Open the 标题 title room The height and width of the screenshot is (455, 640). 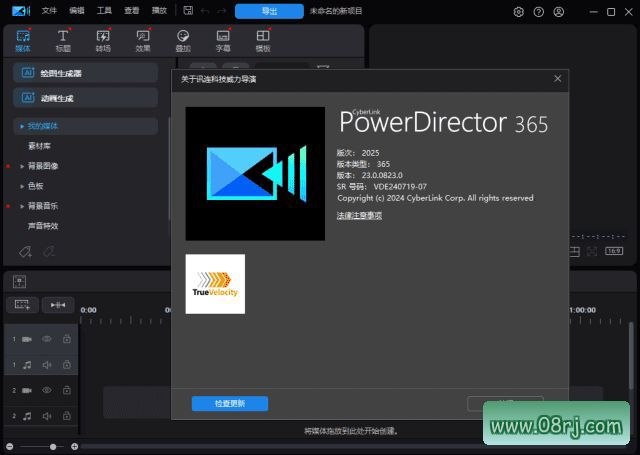point(63,41)
